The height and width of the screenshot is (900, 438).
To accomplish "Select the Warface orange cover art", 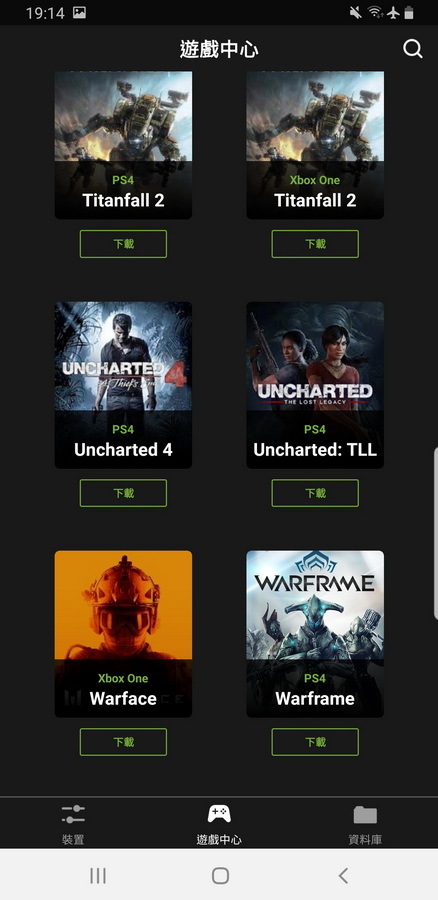I will (123, 634).
